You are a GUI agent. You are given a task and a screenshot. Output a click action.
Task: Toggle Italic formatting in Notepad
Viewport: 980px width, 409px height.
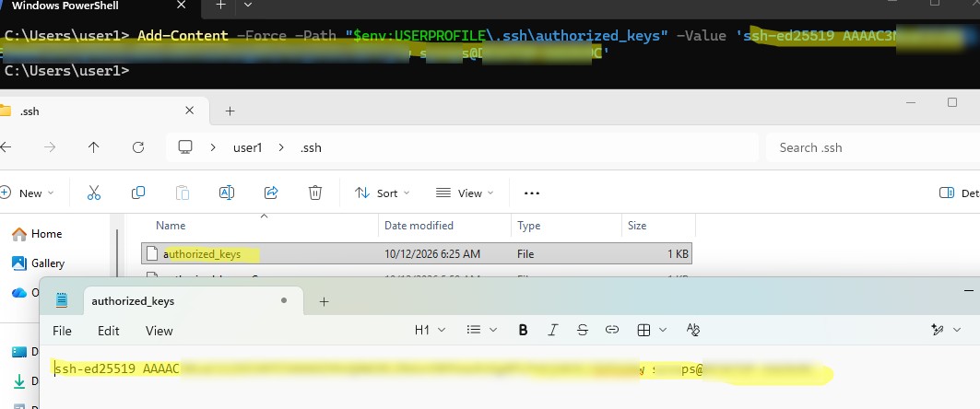(x=552, y=331)
